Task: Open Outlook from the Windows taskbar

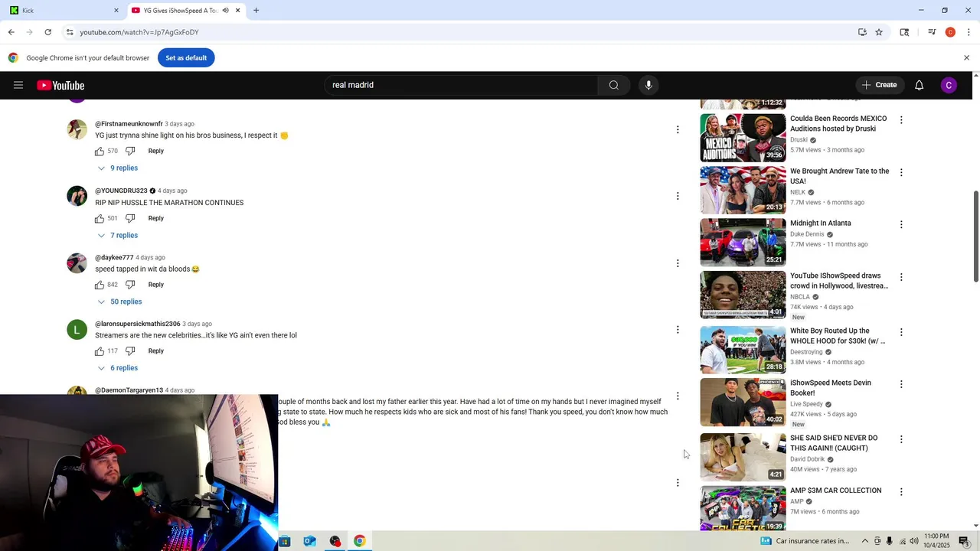Action: (309, 541)
